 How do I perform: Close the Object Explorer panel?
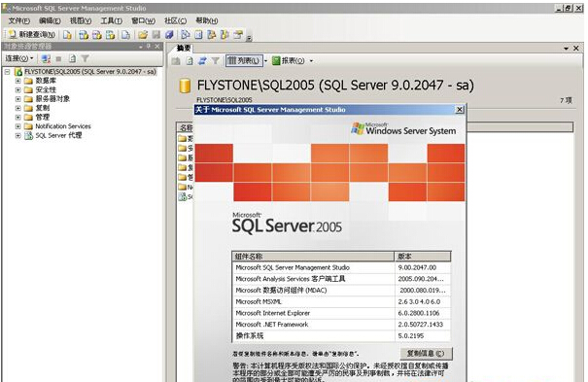pos(157,46)
